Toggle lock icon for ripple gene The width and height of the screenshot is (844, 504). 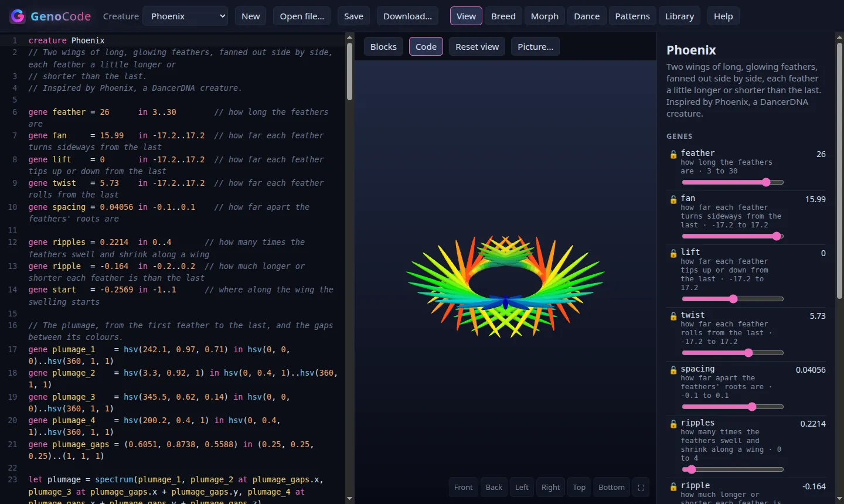(673, 487)
